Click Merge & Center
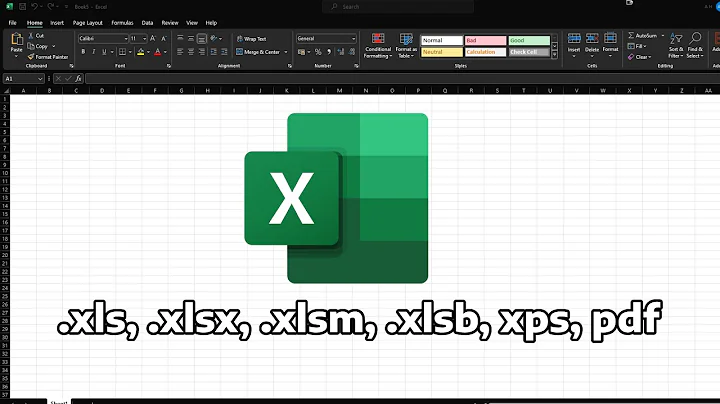Screen dimensions: 720x404 click(x=258, y=52)
